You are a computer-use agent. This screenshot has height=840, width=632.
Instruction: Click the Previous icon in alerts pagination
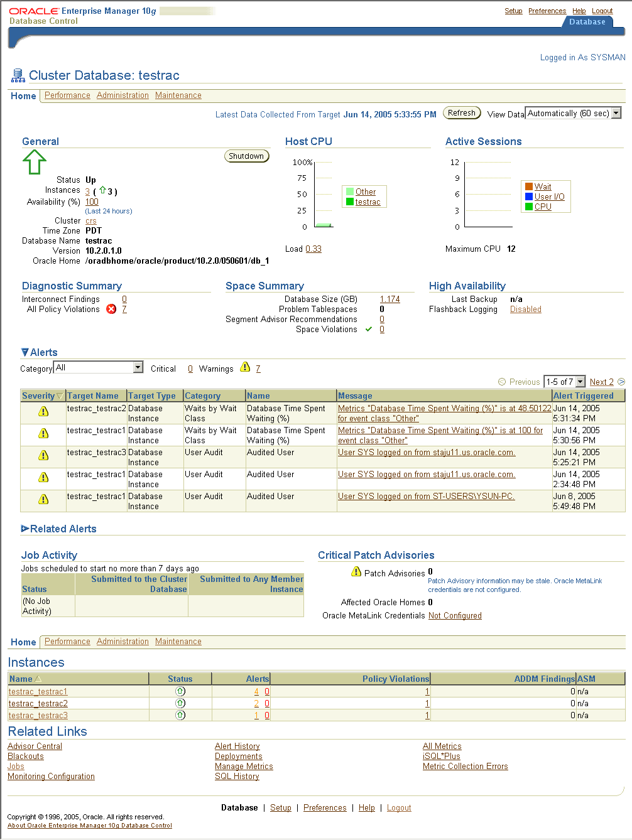click(x=502, y=381)
